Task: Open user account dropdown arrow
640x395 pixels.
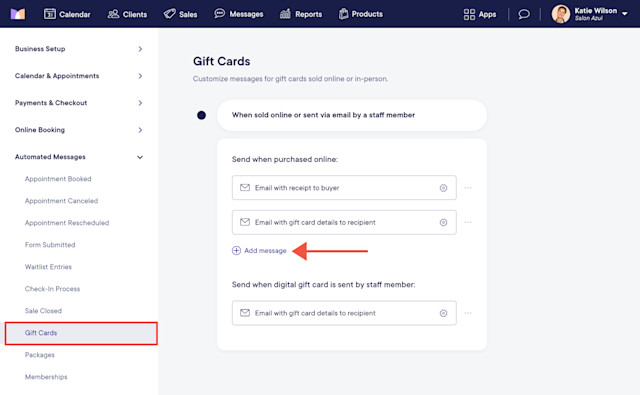Action: click(624, 14)
